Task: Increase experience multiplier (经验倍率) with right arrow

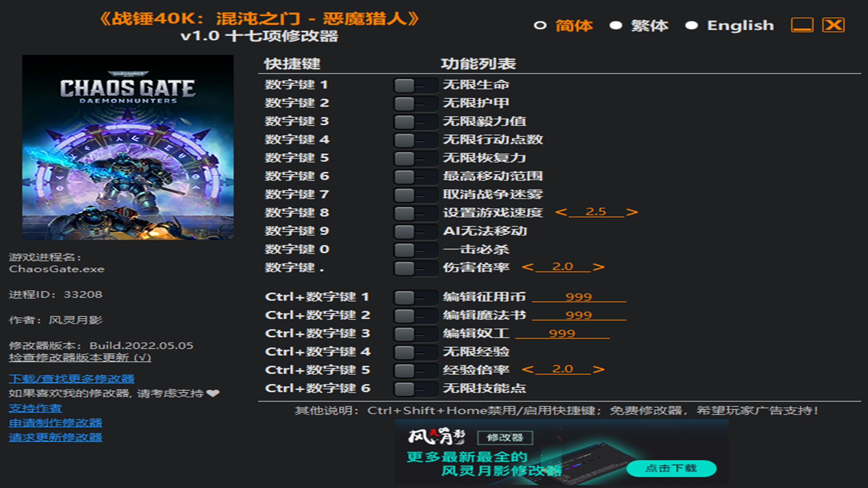Action: click(599, 370)
